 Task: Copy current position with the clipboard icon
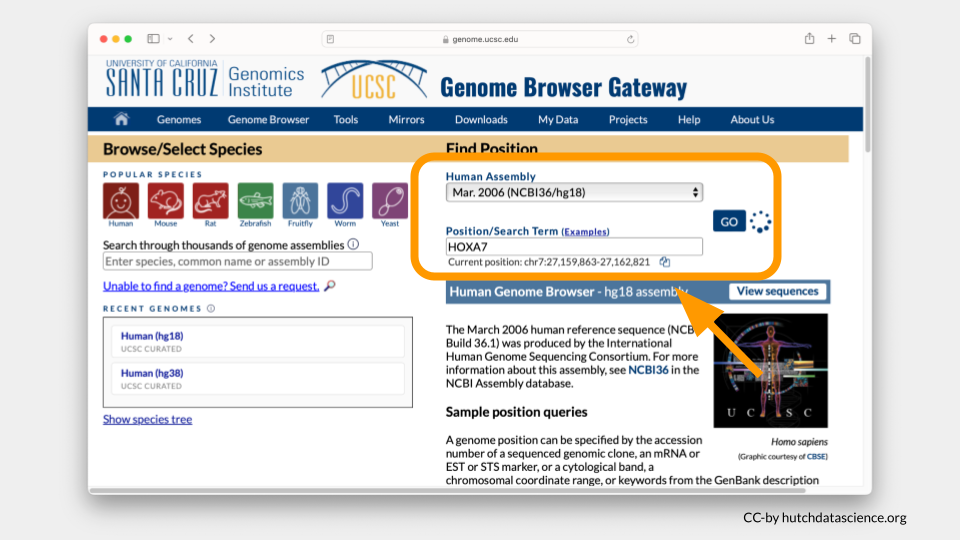[665, 262]
